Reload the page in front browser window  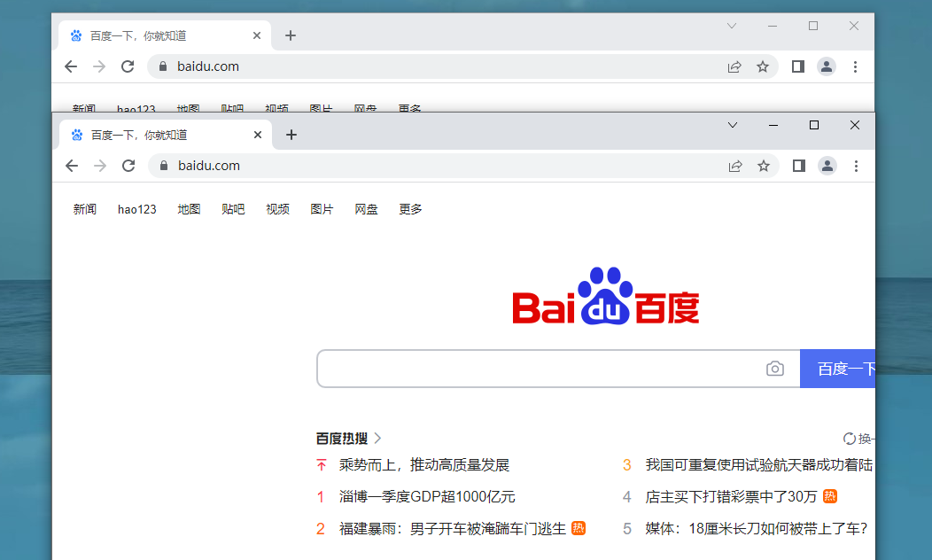[128, 166]
